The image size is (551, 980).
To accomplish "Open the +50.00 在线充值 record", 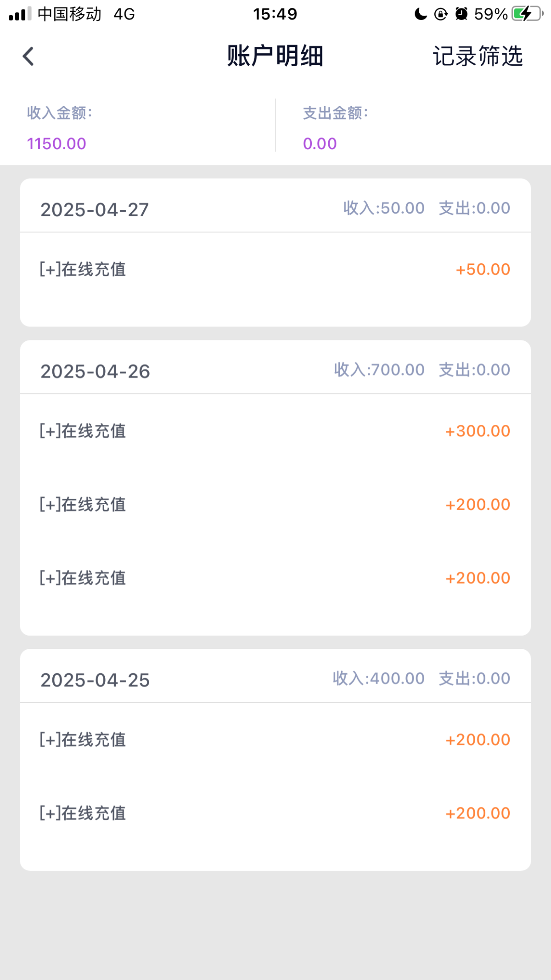I will pos(275,270).
